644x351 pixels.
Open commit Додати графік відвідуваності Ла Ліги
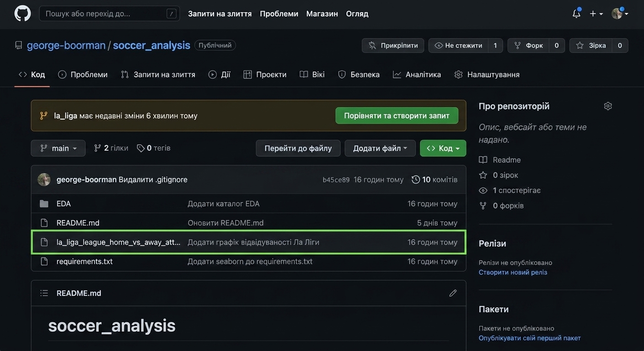(253, 242)
